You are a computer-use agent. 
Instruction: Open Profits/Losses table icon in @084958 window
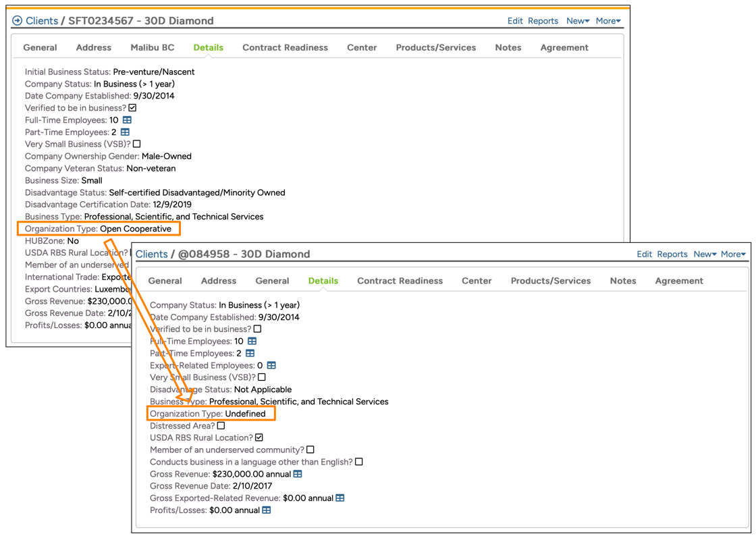coord(267,510)
